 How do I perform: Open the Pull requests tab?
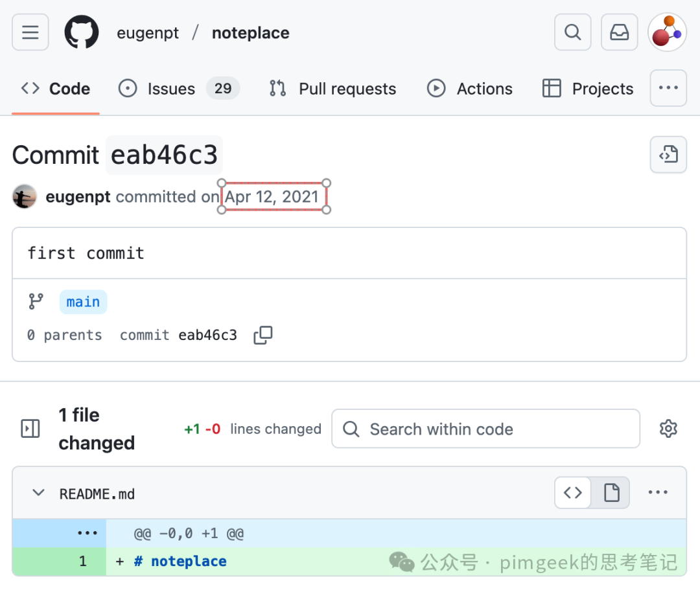pyautogui.click(x=347, y=89)
